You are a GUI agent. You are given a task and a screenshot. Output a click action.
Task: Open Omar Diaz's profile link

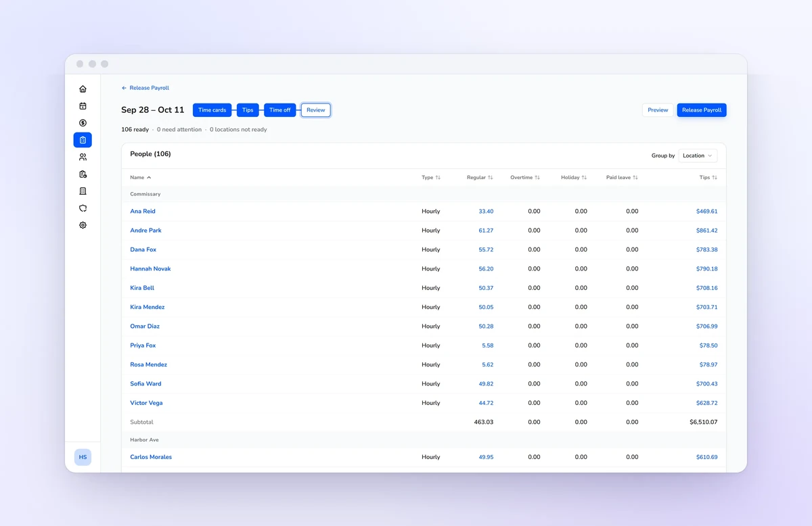click(145, 327)
